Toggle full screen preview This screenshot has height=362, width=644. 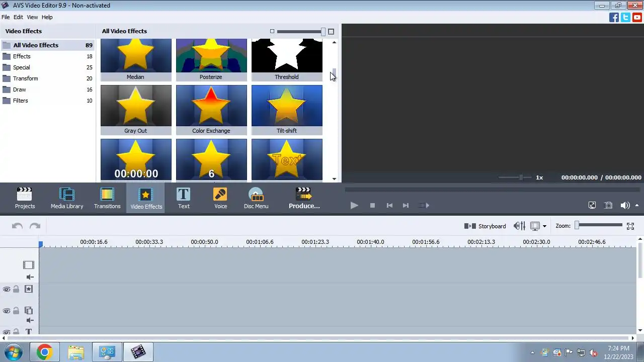(x=592, y=205)
